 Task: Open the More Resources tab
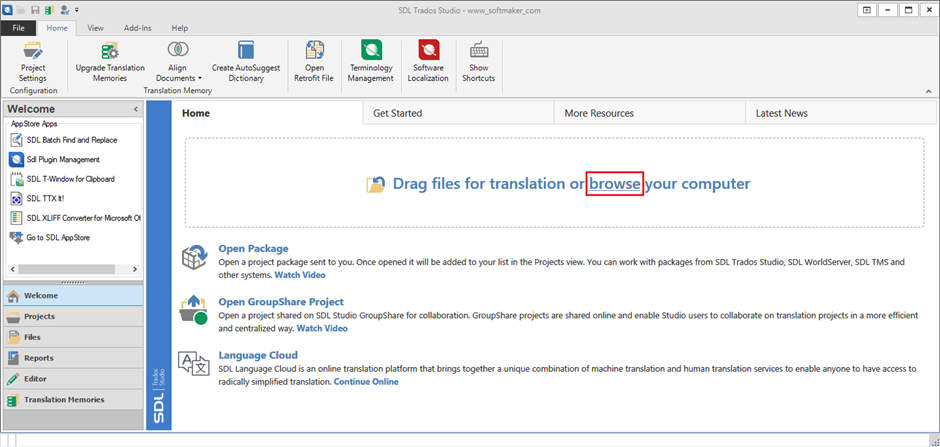(x=649, y=113)
